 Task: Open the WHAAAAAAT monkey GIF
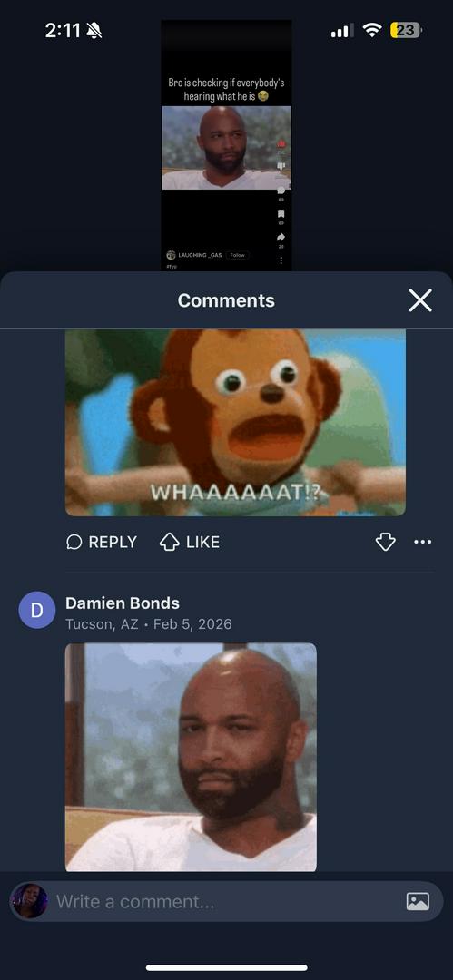235,423
